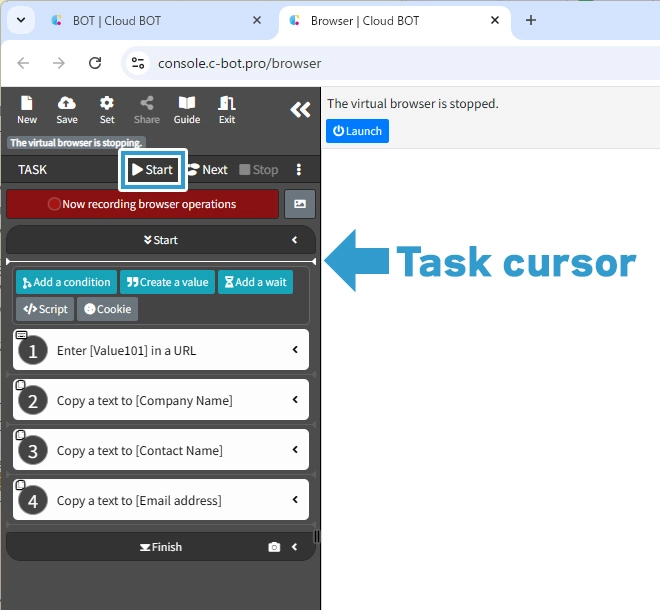The height and width of the screenshot is (610, 660).
Task: Click the Save cloud icon
Action: 67,109
